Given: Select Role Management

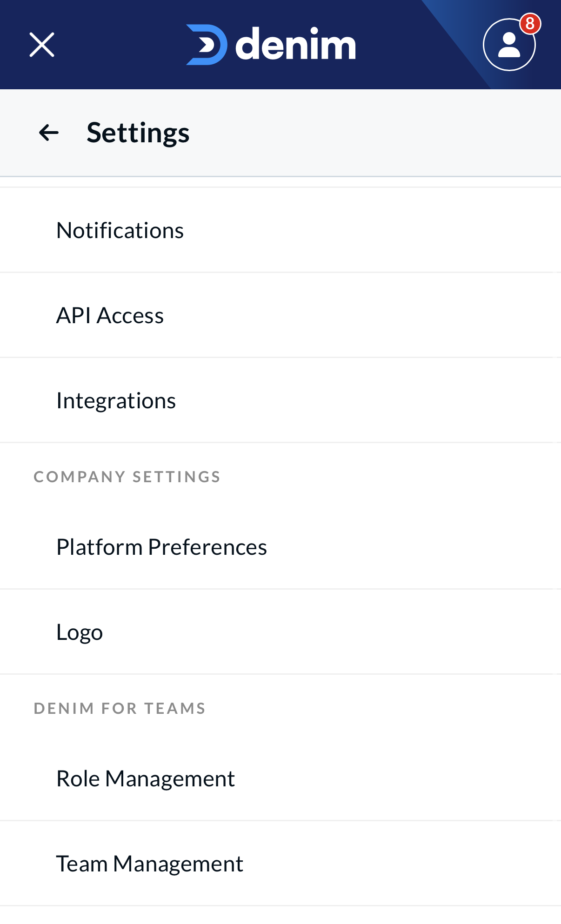Looking at the screenshot, I should coord(145,778).
